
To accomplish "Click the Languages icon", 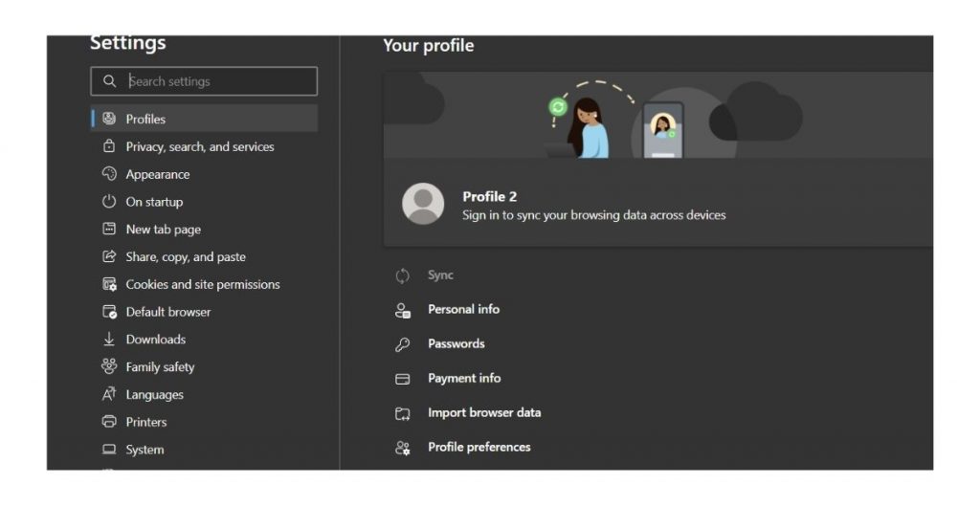I will coord(109,394).
